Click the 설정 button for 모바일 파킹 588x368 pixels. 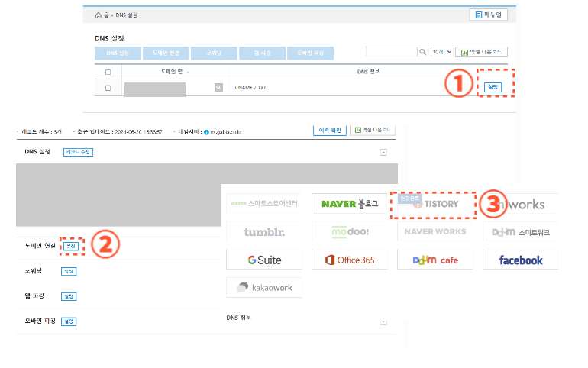click(69, 321)
